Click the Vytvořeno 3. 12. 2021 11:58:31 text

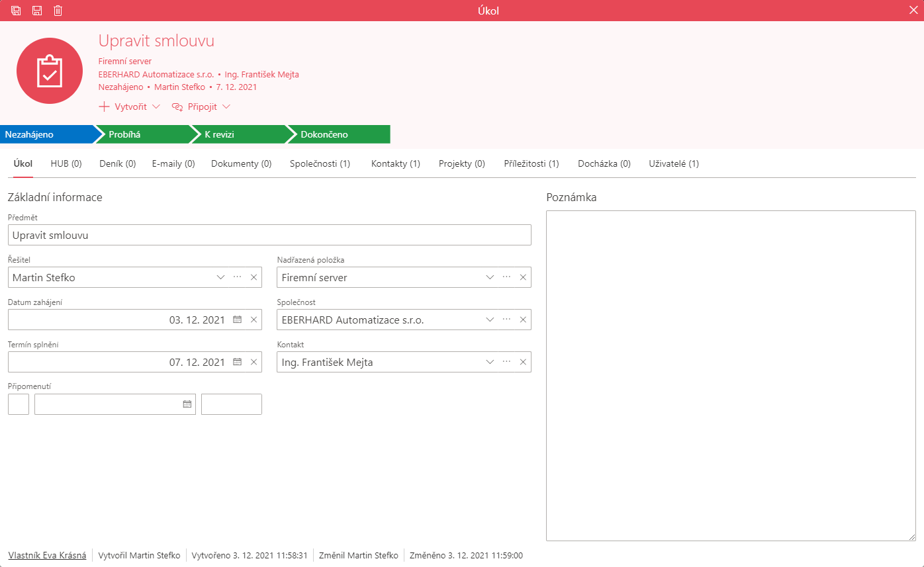pyautogui.click(x=250, y=555)
